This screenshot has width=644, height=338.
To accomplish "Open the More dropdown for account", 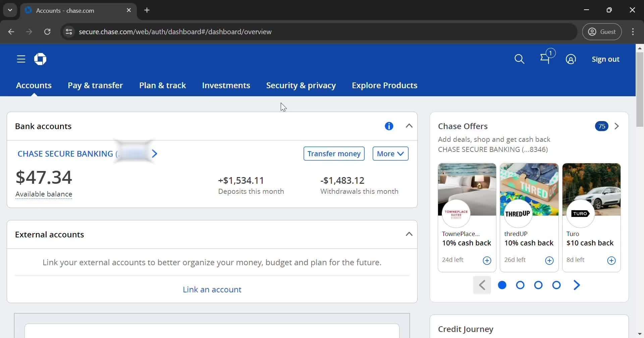I will (390, 154).
